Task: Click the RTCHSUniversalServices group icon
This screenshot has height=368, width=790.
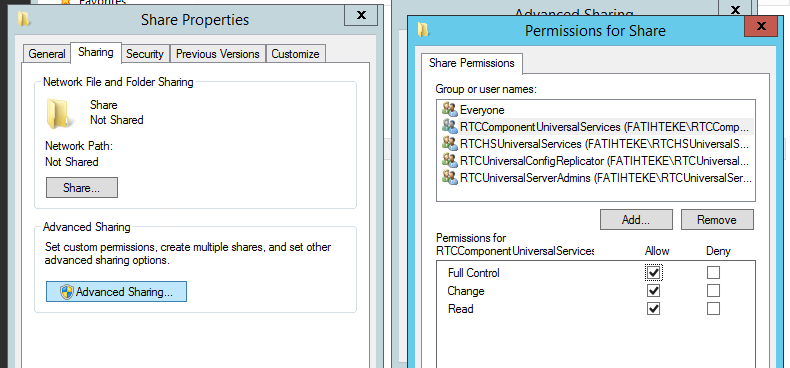Action: (x=449, y=143)
